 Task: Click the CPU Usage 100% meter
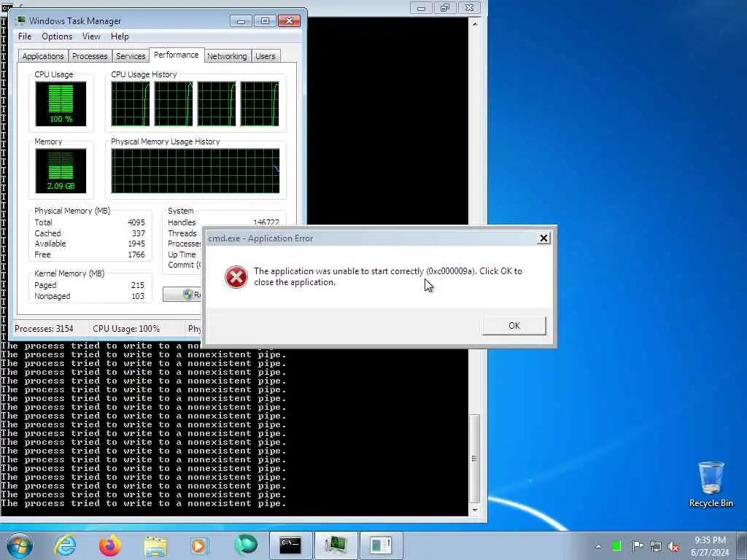pyautogui.click(x=61, y=104)
